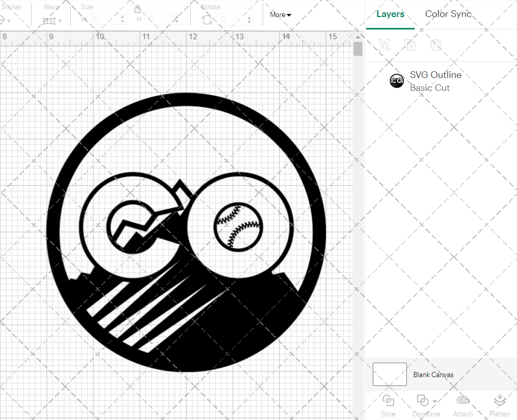Toggle the size aspect ratio lock
Image resolution: width=517 pixels, height=420 pixels.
(138, 9)
